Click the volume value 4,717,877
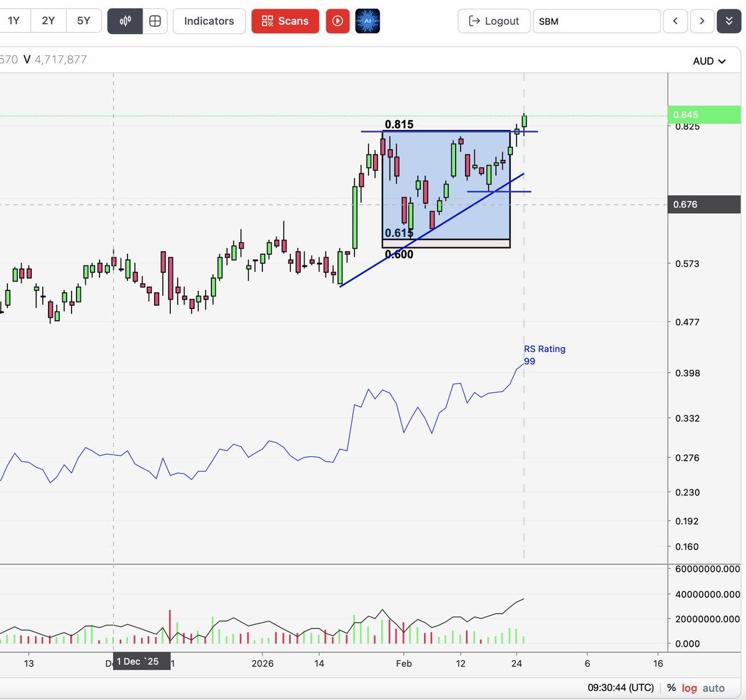Screen dimensions: 746x700 point(61,60)
